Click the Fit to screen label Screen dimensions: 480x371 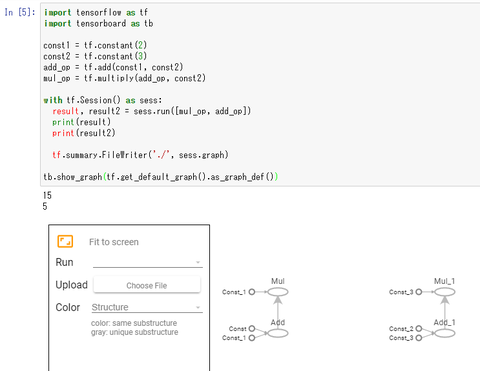pos(114,242)
